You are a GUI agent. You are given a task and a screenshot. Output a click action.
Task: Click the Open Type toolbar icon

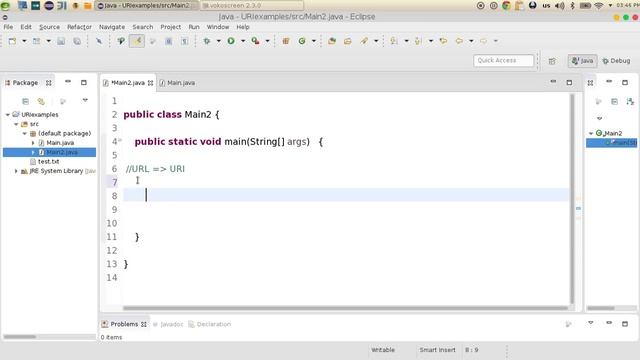click(x=332, y=41)
